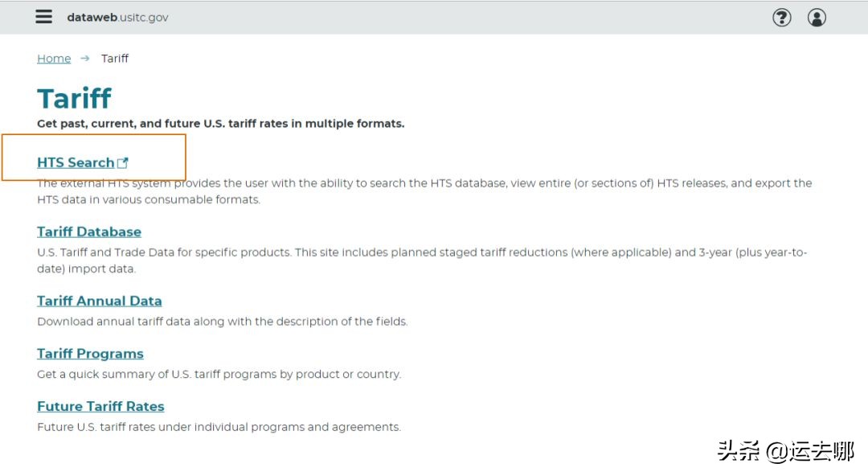Click the Tariff Programs description text

coord(219,375)
